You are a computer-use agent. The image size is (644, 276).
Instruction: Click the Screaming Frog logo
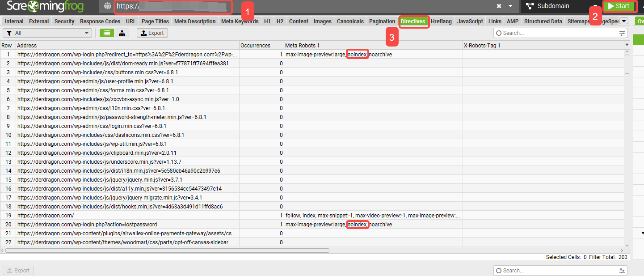[x=47, y=6]
